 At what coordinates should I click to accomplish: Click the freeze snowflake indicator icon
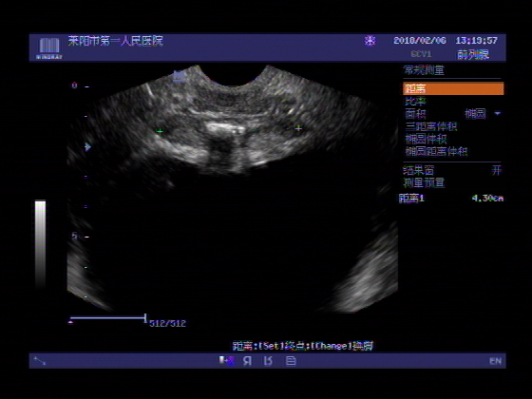(x=370, y=41)
